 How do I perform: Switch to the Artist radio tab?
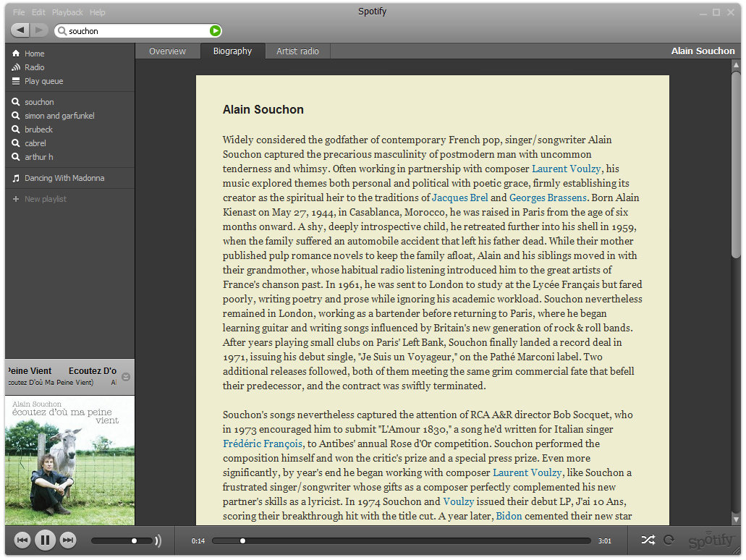(298, 51)
